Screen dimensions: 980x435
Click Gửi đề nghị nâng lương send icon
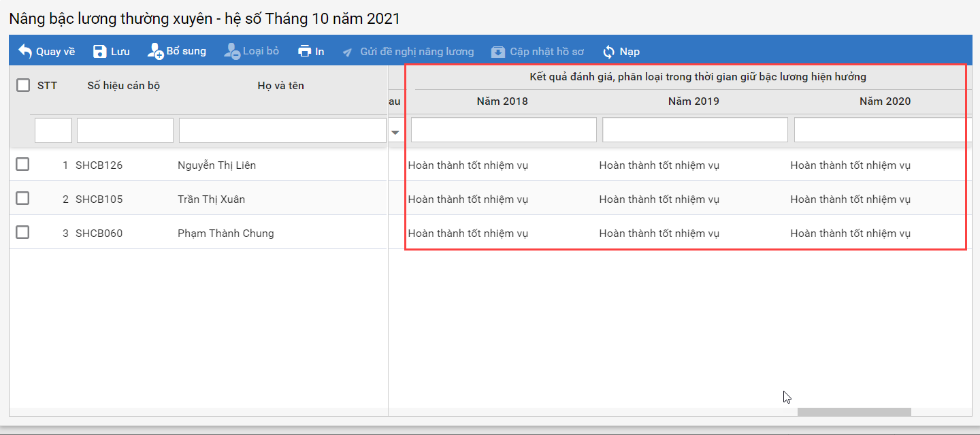point(348,52)
